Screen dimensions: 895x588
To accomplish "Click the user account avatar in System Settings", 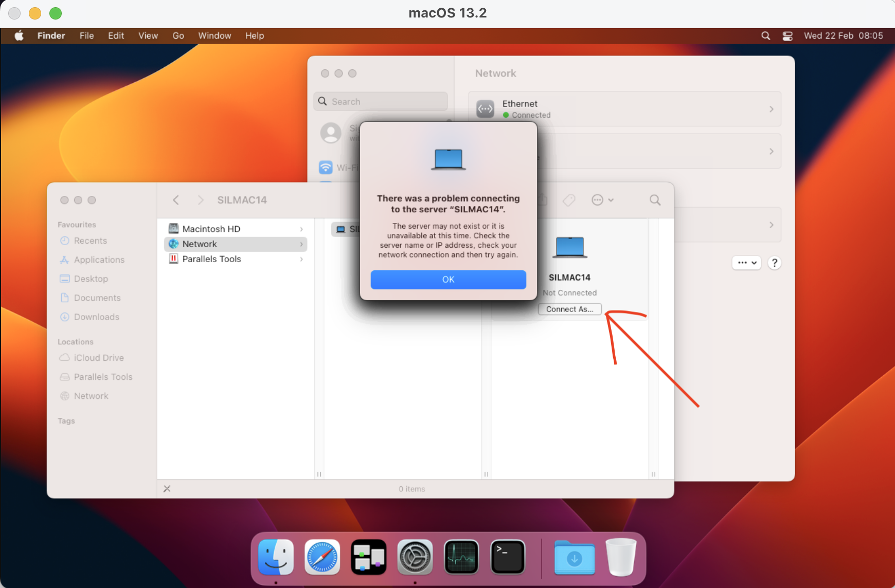I will 331,133.
